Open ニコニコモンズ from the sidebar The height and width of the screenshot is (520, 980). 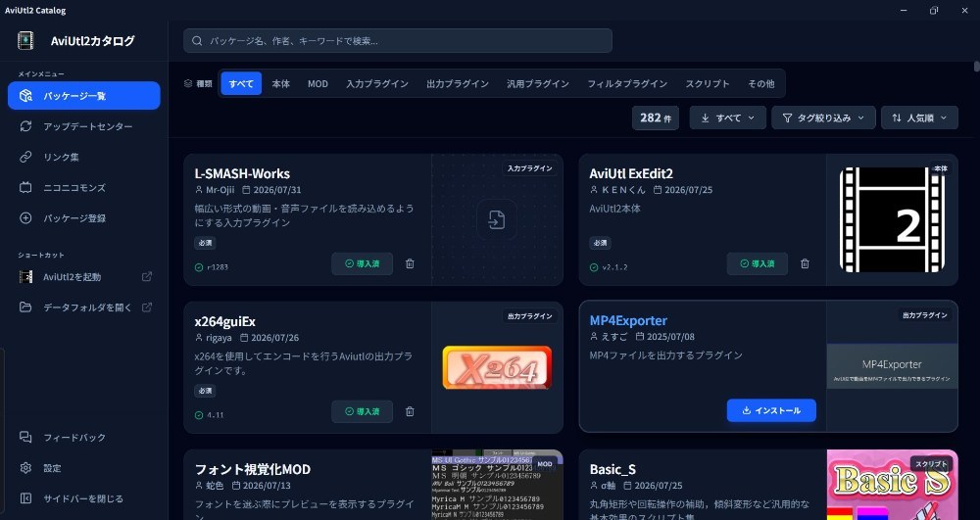[x=83, y=187]
